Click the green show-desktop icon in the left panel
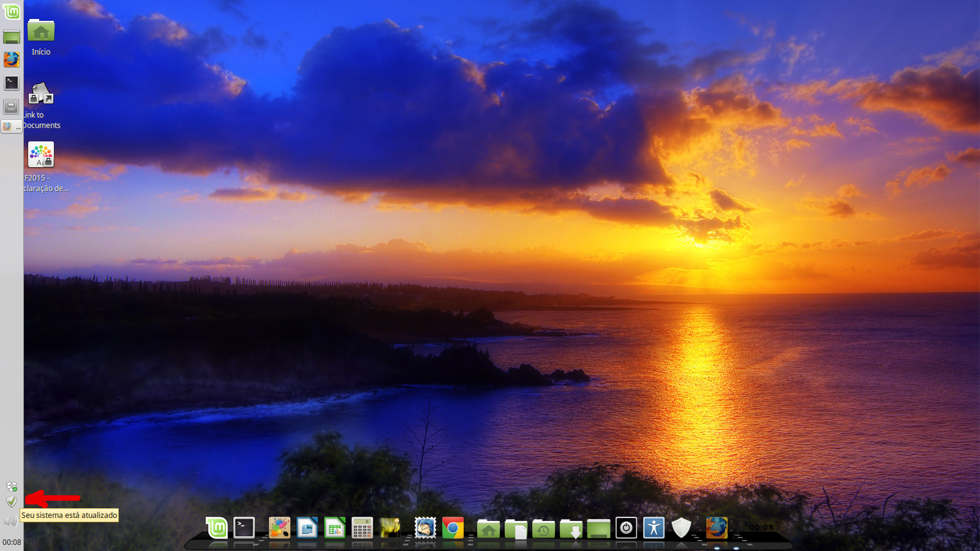 pos(12,37)
